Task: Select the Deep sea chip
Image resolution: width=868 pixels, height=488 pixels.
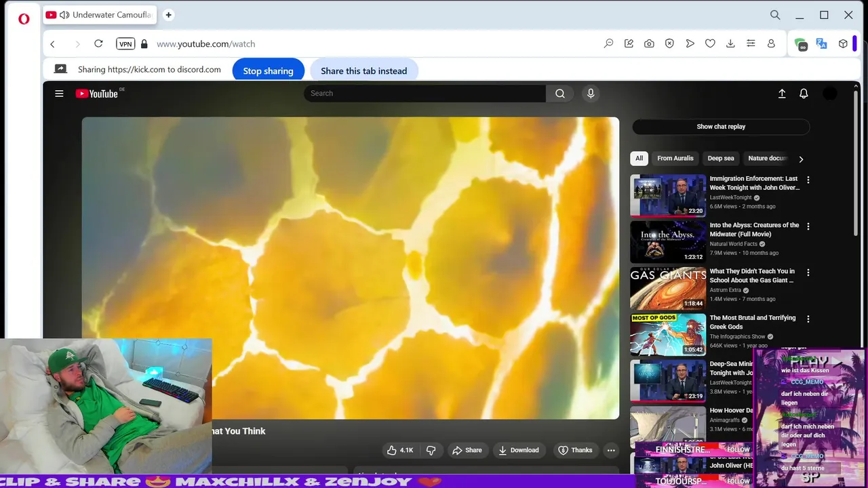Action: point(721,158)
